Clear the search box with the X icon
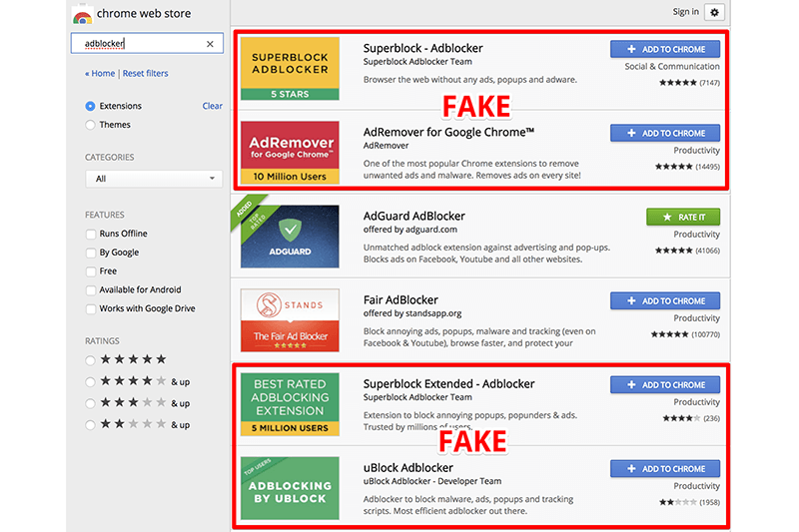 (x=210, y=44)
